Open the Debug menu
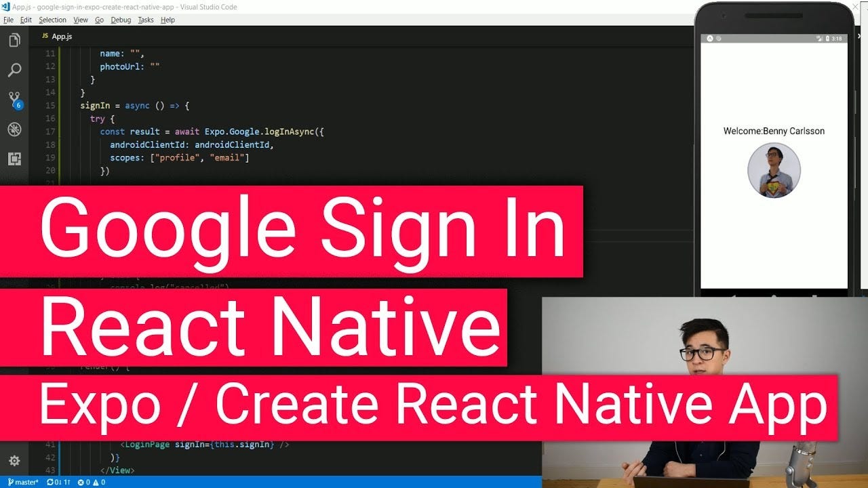This screenshot has height=488, width=868. pos(121,20)
